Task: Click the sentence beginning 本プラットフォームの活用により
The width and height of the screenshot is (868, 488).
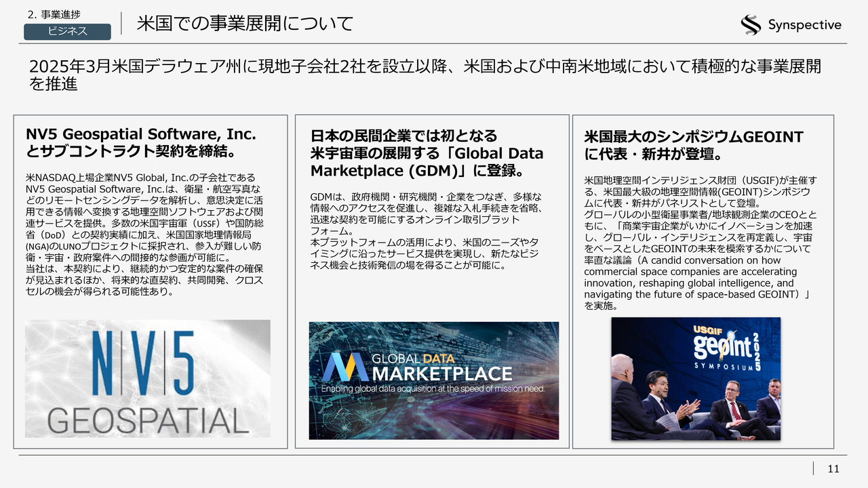Action: pyautogui.click(x=425, y=253)
